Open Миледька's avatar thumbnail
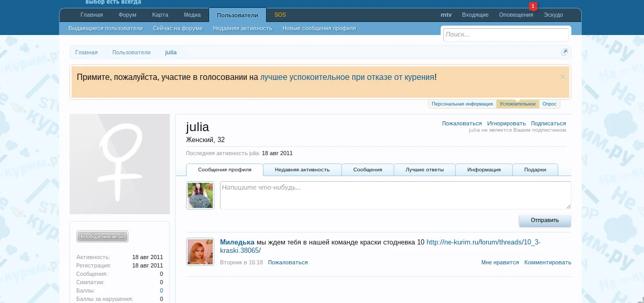This screenshot has height=303, width=644. [x=200, y=252]
